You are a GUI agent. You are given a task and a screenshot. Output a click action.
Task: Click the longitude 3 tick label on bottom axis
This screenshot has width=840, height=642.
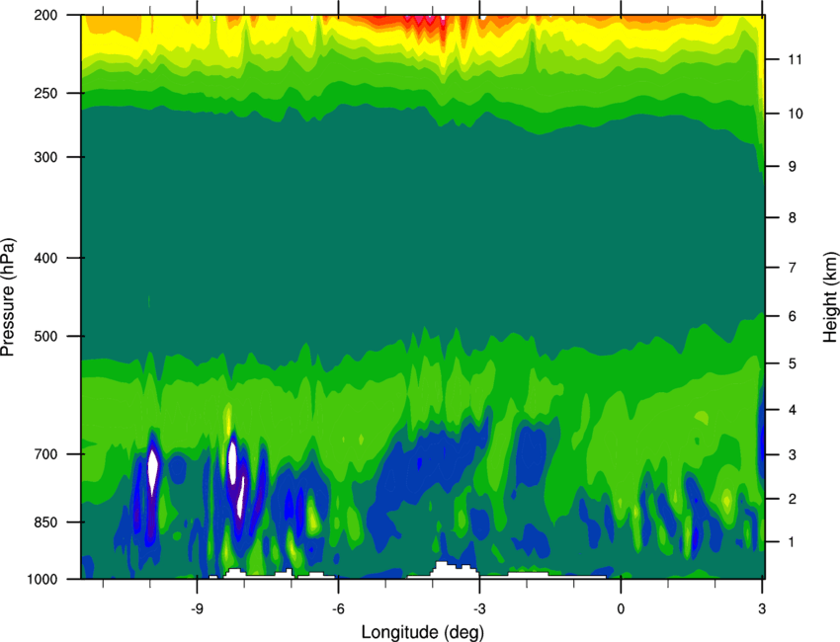[762, 608]
